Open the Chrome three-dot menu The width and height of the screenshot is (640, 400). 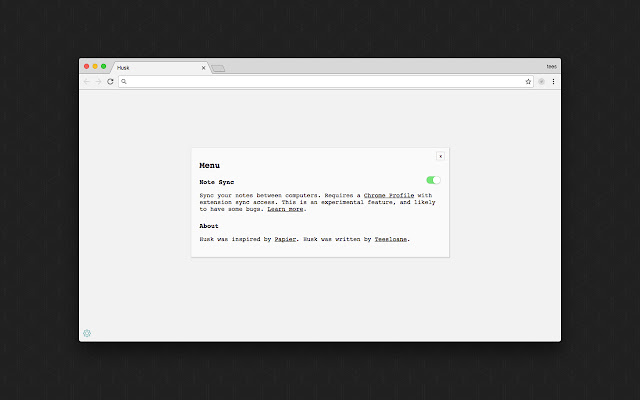pos(553,82)
